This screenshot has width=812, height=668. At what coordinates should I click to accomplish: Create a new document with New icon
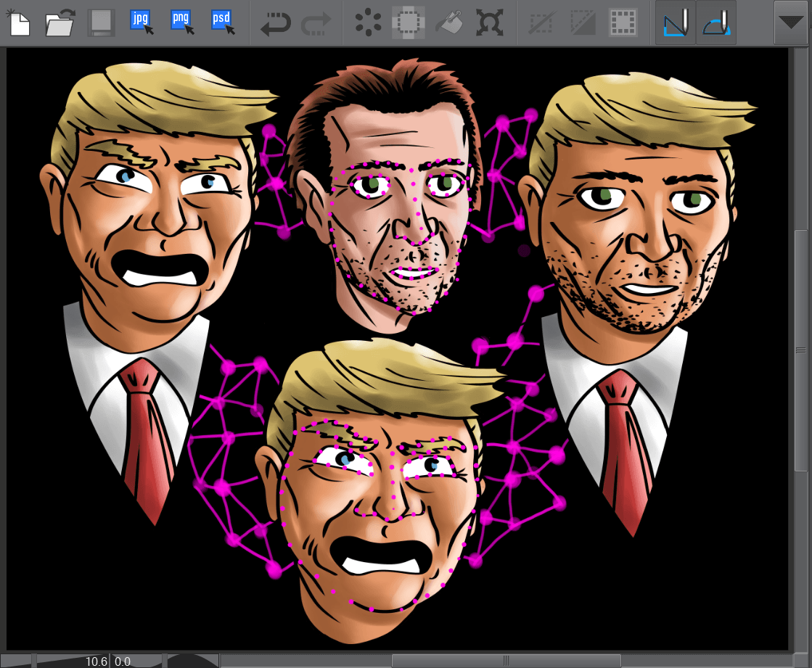pos(20,22)
